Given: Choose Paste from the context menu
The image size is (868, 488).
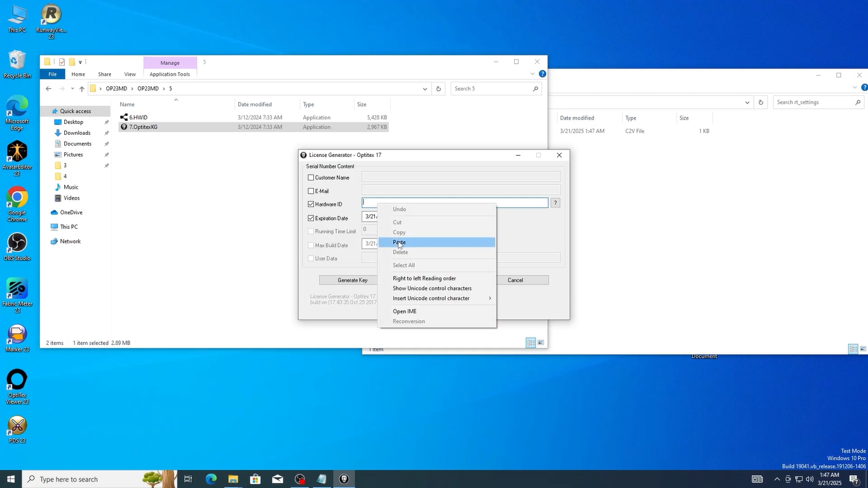Looking at the screenshot, I should click(x=399, y=242).
